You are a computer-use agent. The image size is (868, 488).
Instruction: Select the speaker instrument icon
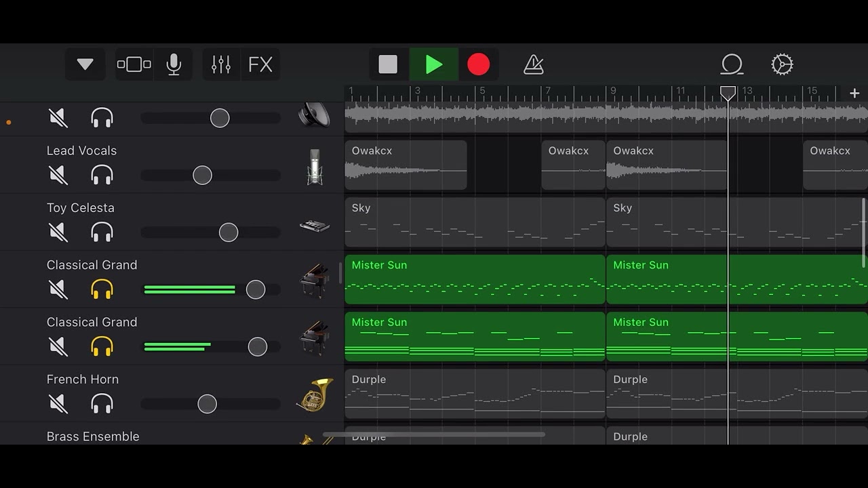pyautogui.click(x=315, y=115)
